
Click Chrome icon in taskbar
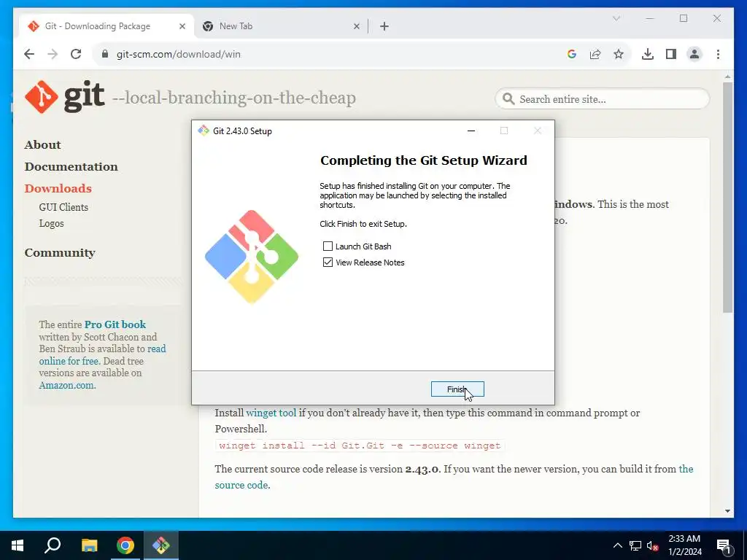[x=125, y=545]
